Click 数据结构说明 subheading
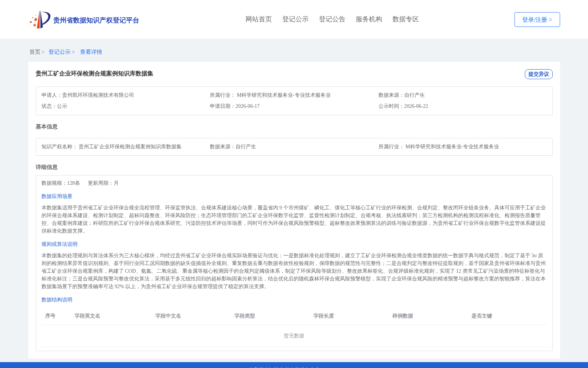 [x=57, y=300]
